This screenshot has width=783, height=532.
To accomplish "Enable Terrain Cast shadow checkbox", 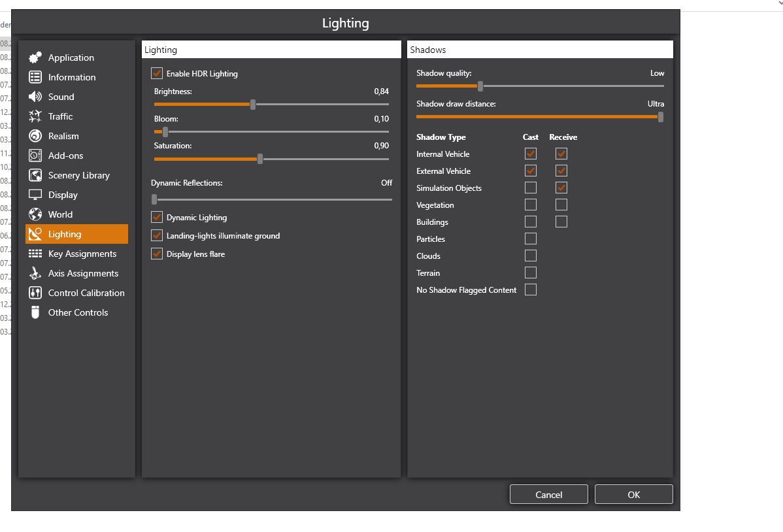I will (531, 273).
